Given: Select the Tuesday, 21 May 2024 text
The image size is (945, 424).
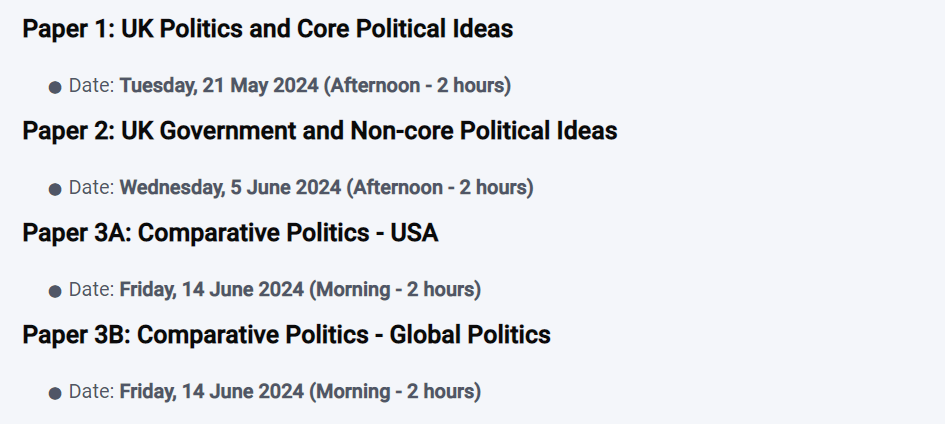Looking at the screenshot, I should [x=219, y=86].
